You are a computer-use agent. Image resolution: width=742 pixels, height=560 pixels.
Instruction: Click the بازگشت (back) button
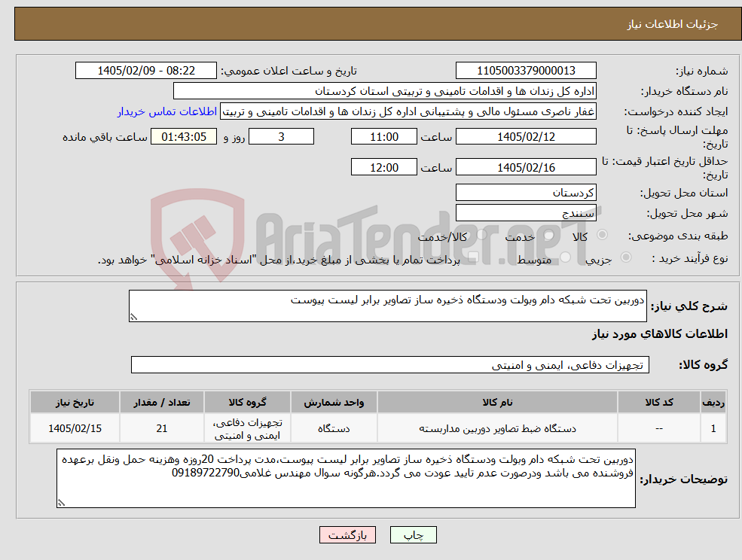(x=347, y=535)
